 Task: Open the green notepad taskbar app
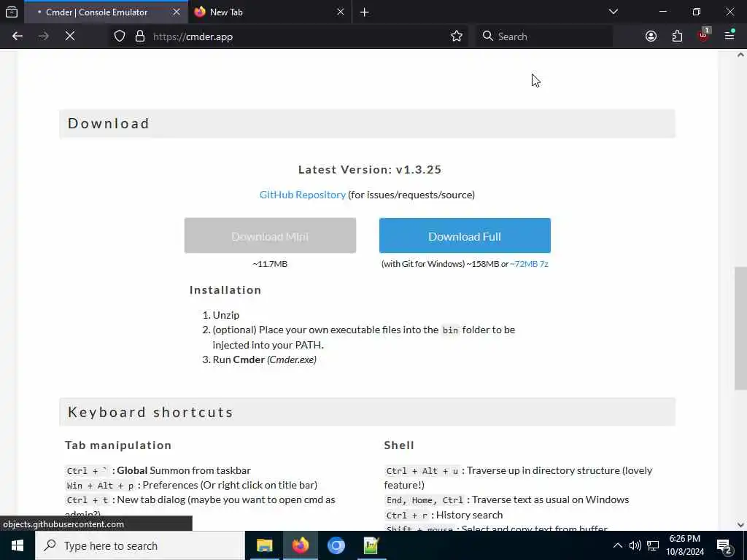tap(371, 545)
